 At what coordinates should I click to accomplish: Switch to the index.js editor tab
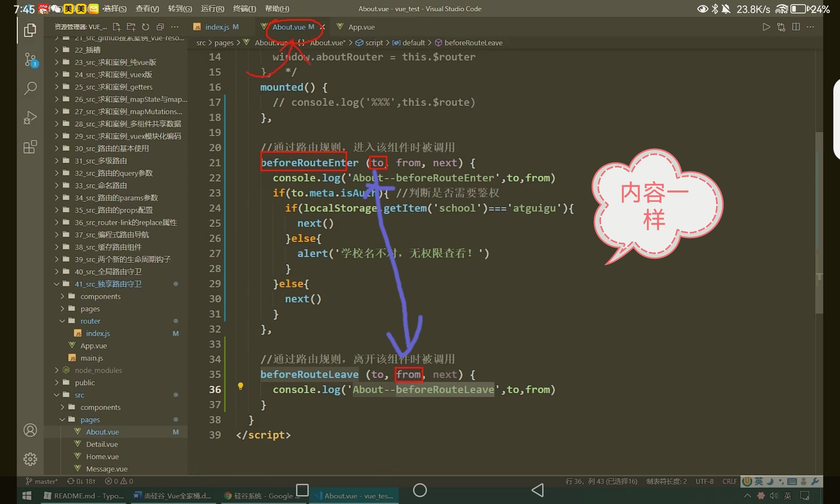[217, 27]
